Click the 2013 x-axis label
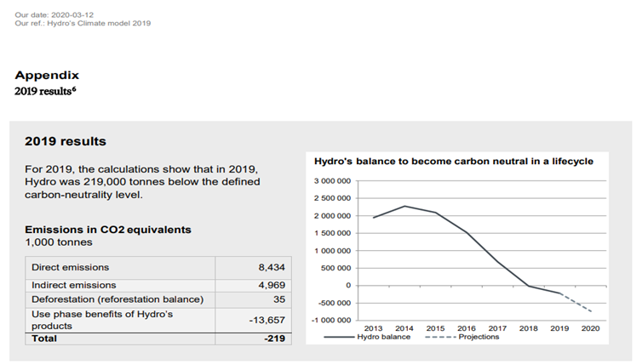 pos(374,328)
